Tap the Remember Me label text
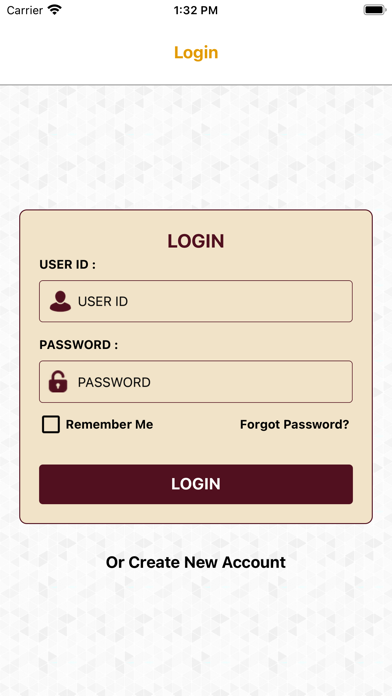The image size is (392, 696). coord(109,424)
